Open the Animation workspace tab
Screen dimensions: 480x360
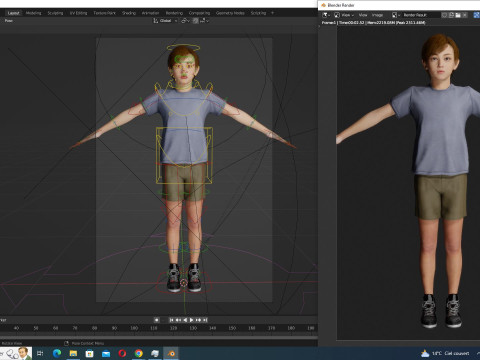coord(151,13)
